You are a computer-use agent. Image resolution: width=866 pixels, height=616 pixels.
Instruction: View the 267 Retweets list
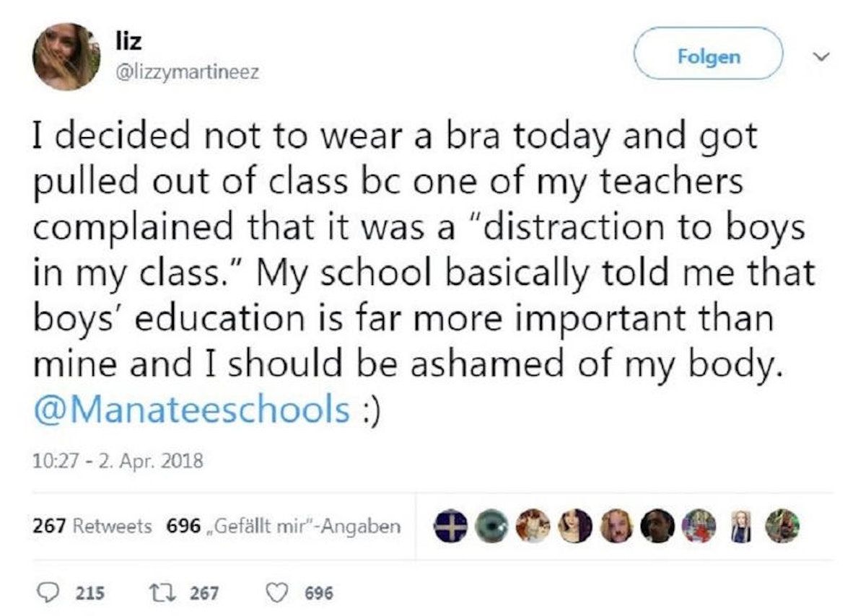tap(92, 527)
